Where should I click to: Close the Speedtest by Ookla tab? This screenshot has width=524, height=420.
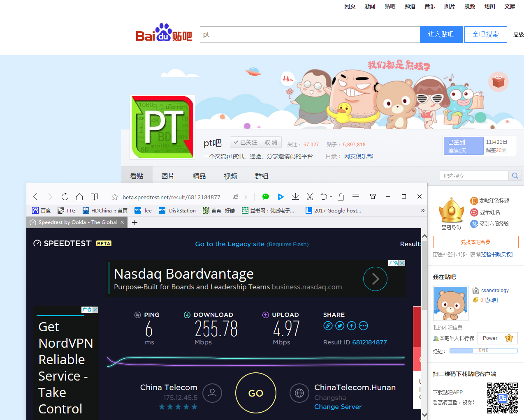122,222
